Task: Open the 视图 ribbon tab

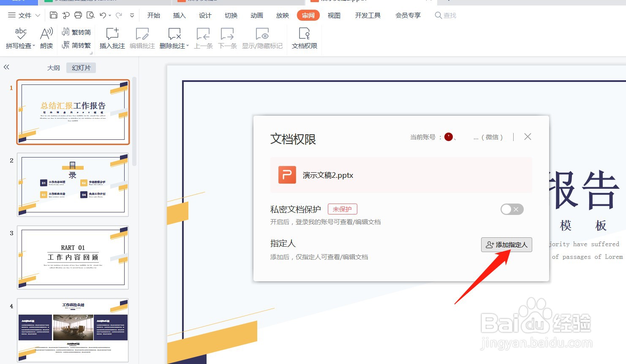Action: click(x=334, y=15)
